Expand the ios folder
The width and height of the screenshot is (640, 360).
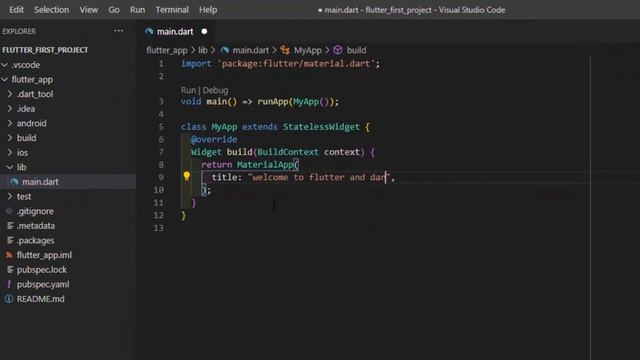10,153
